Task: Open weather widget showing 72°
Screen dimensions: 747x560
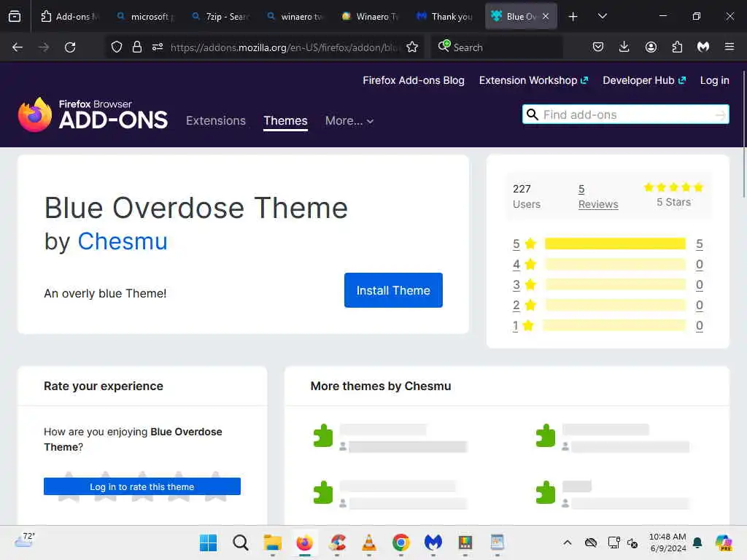Action: [25, 540]
